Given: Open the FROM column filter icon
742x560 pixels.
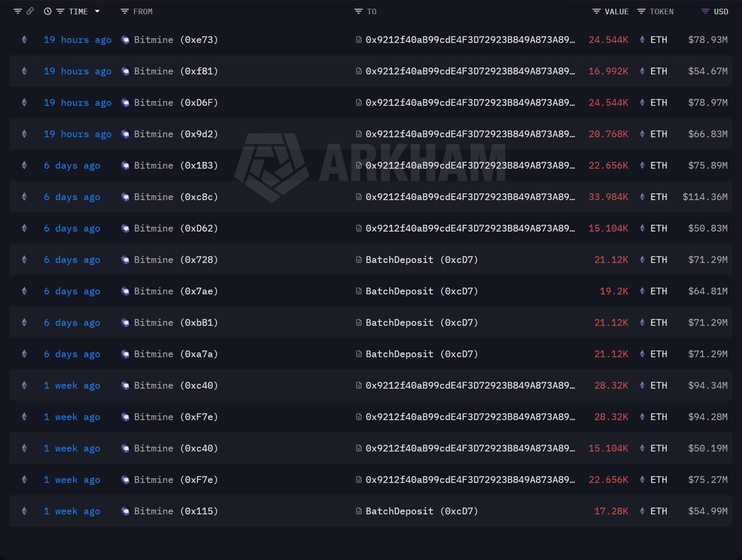Looking at the screenshot, I should coord(125,11).
